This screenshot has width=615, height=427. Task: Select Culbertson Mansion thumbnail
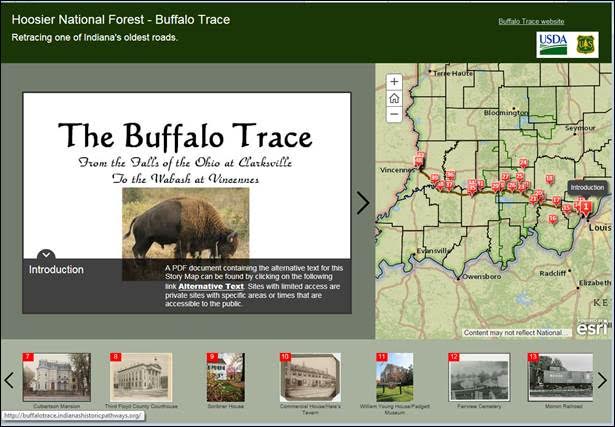coord(56,376)
